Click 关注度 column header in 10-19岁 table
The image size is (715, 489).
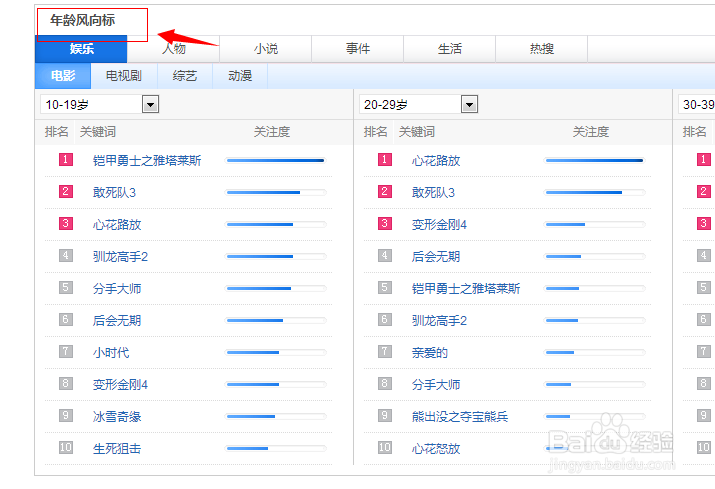pyautogui.click(x=272, y=132)
